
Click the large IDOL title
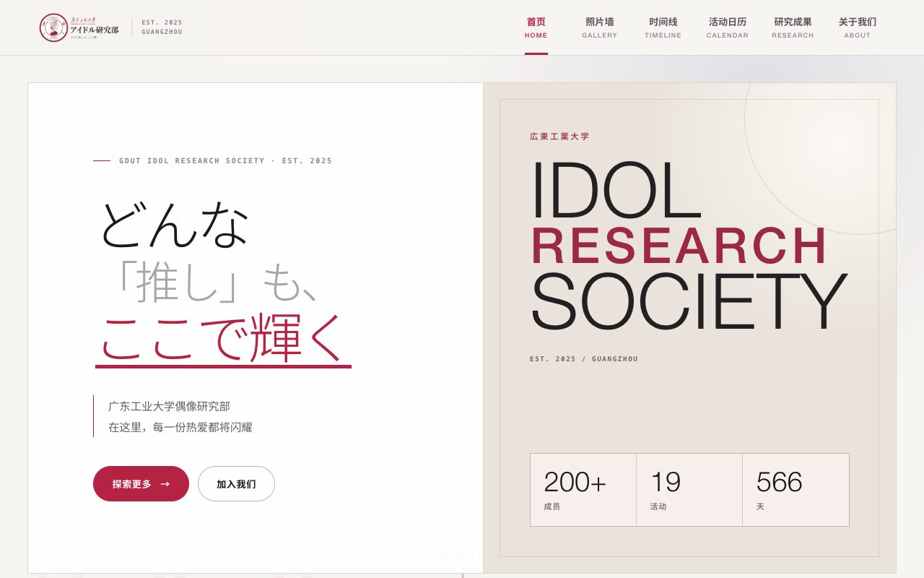[x=616, y=191]
